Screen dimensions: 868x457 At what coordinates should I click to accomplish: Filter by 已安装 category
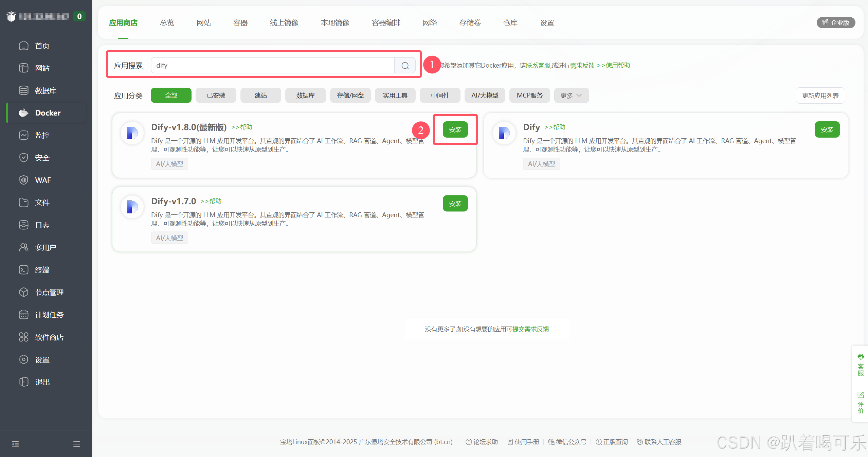tap(216, 95)
